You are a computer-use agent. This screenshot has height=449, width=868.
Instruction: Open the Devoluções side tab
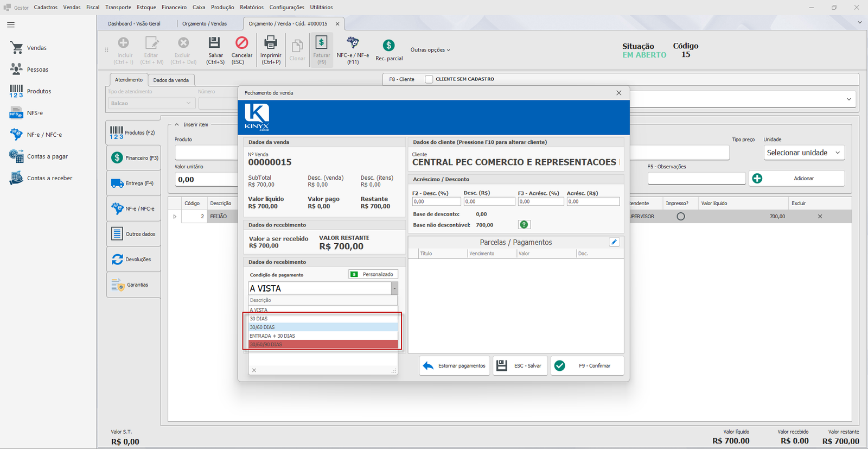[133, 260]
